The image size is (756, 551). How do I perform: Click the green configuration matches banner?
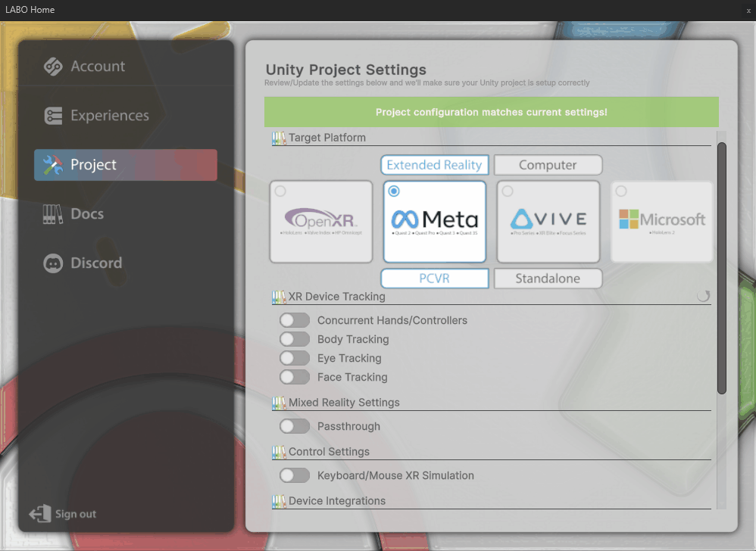[492, 112]
